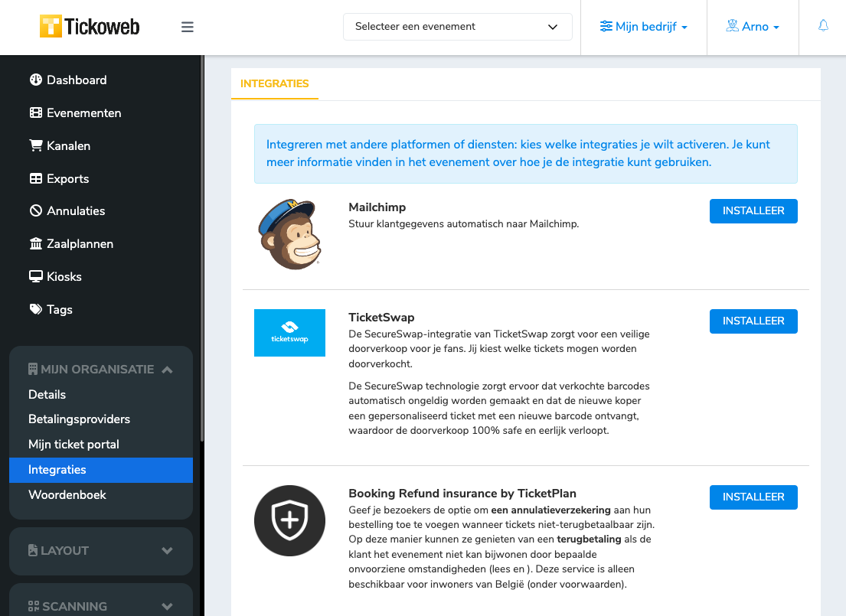The height and width of the screenshot is (616, 846).
Task: Go to Kanalen via cart icon
Action: click(36, 145)
